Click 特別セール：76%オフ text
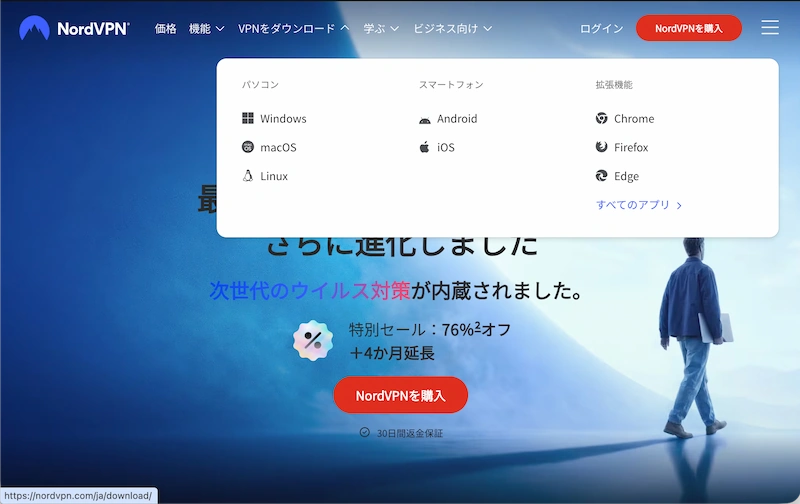The width and height of the screenshot is (800, 504). coord(430,330)
